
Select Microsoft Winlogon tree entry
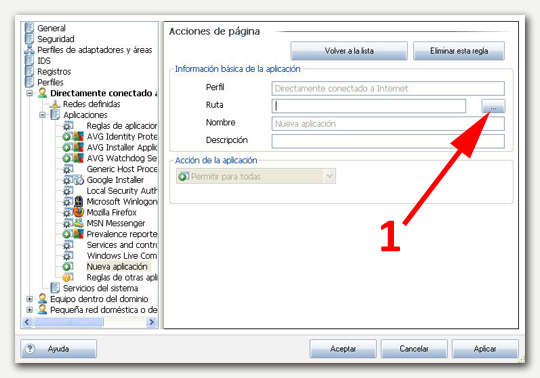pyautogui.click(x=122, y=202)
